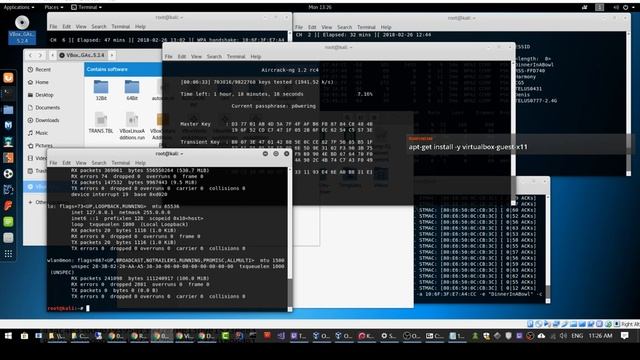Click path left arrow before VBox_GAs_5.2.4
Image resolution: width=640 pixels, height=360 pixels.
[52, 55]
